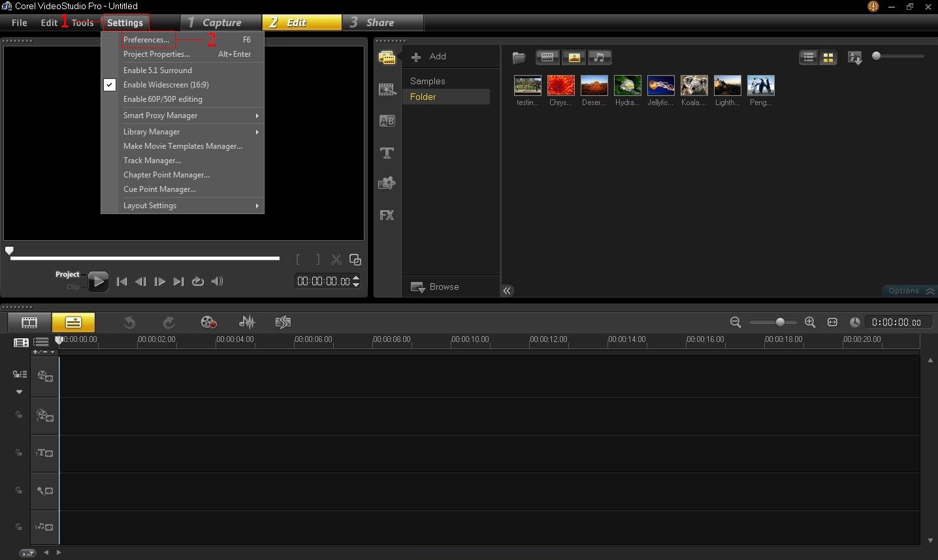Click the split clip scissors icon
The width and height of the screenshot is (938, 560).
(336, 260)
